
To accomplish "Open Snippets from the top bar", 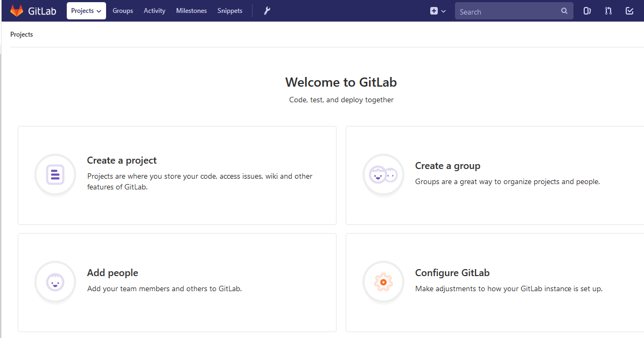I will pyautogui.click(x=230, y=11).
